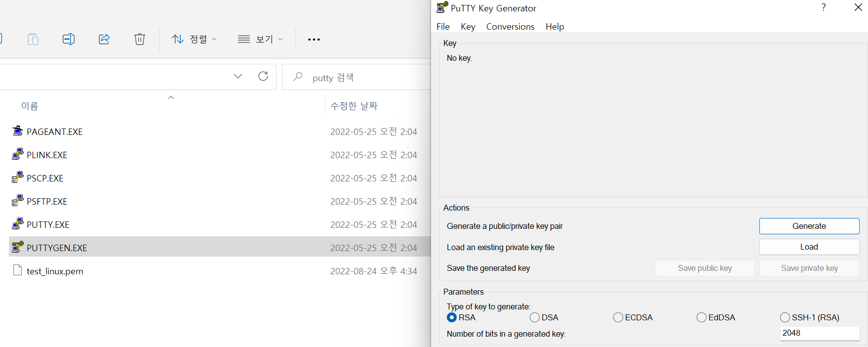
Task: Click the PUTTYGEN.EXE file icon
Action: click(18, 247)
